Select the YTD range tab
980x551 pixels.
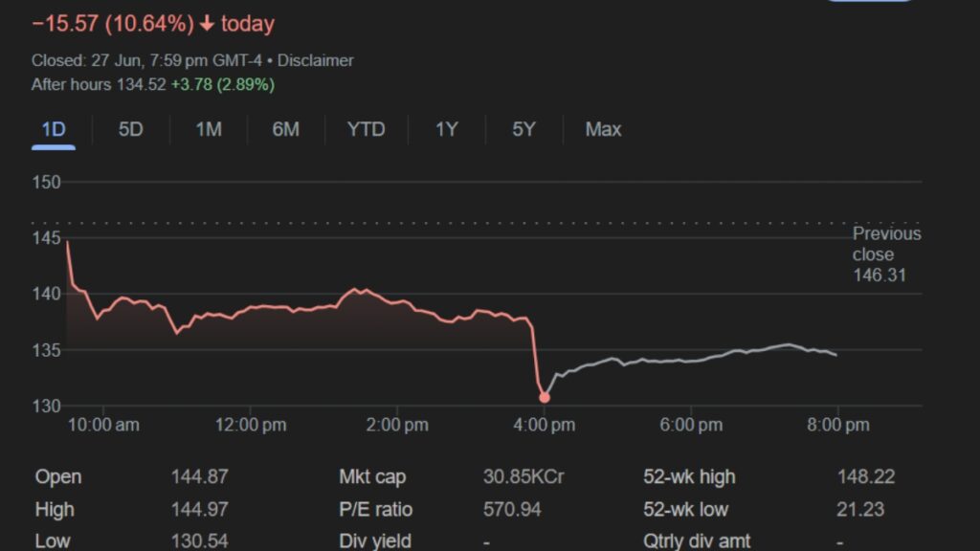pos(366,129)
